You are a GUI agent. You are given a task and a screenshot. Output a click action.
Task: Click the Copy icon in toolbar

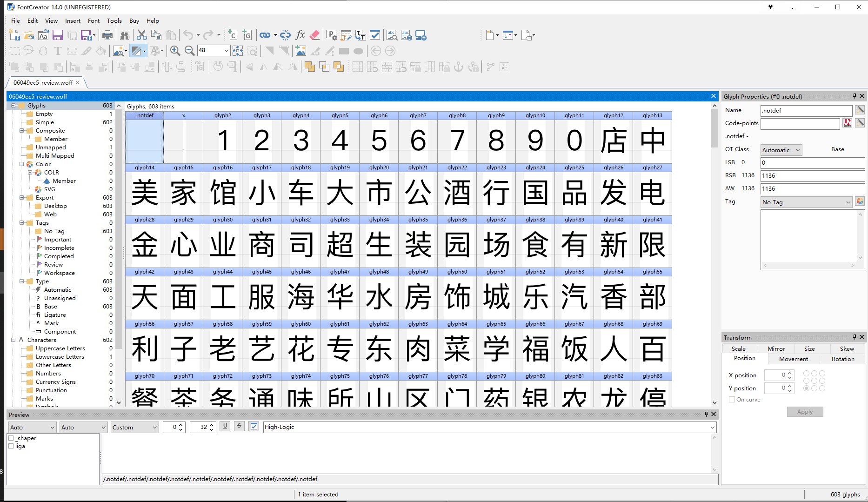click(x=156, y=35)
